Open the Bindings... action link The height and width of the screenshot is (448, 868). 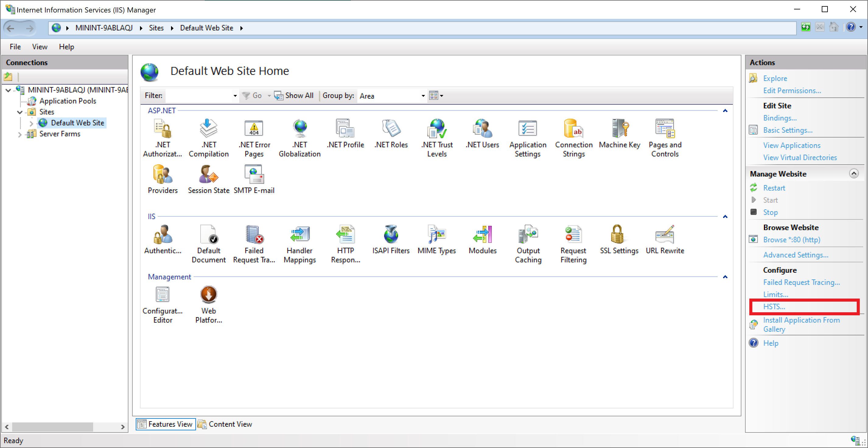click(779, 118)
